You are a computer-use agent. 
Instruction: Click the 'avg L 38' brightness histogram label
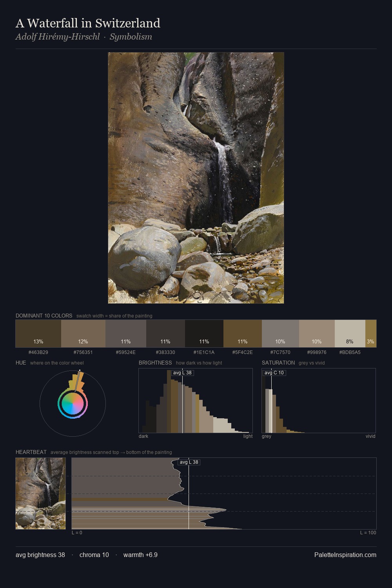[182, 373]
